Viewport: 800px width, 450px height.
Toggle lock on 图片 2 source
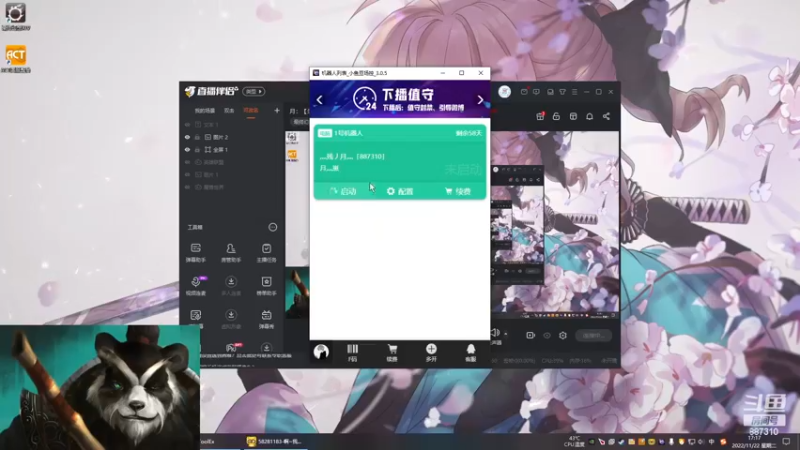pyautogui.click(x=197, y=137)
